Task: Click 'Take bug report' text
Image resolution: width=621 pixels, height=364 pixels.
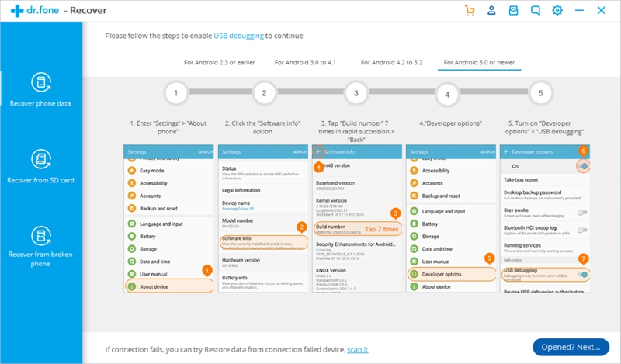Action: pyautogui.click(x=521, y=180)
